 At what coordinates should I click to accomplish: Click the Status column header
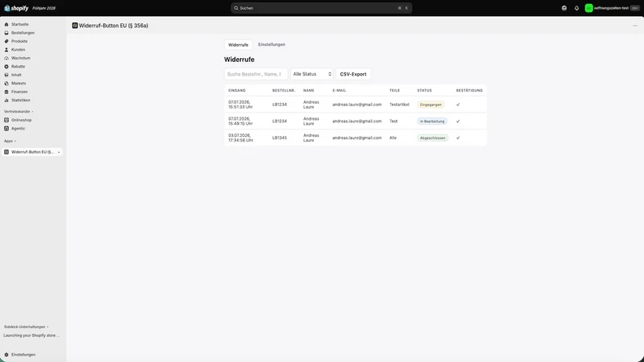424,90
